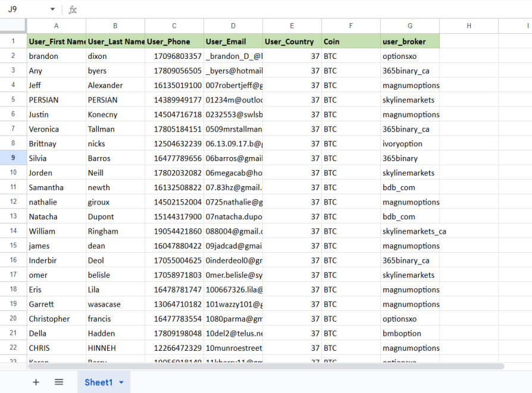Select row 15 header
The height and width of the screenshot is (393, 532).
pyautogui.click(x=13, y=246)
